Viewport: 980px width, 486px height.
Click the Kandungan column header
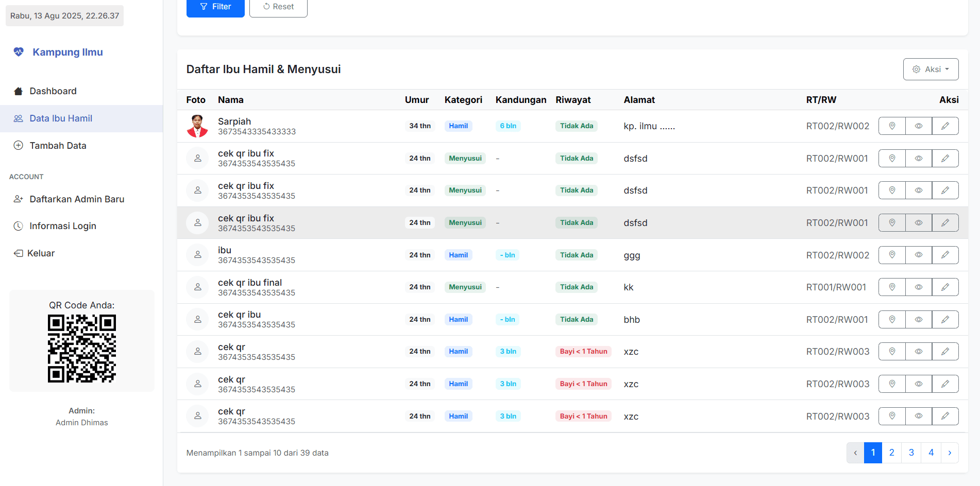521,100
